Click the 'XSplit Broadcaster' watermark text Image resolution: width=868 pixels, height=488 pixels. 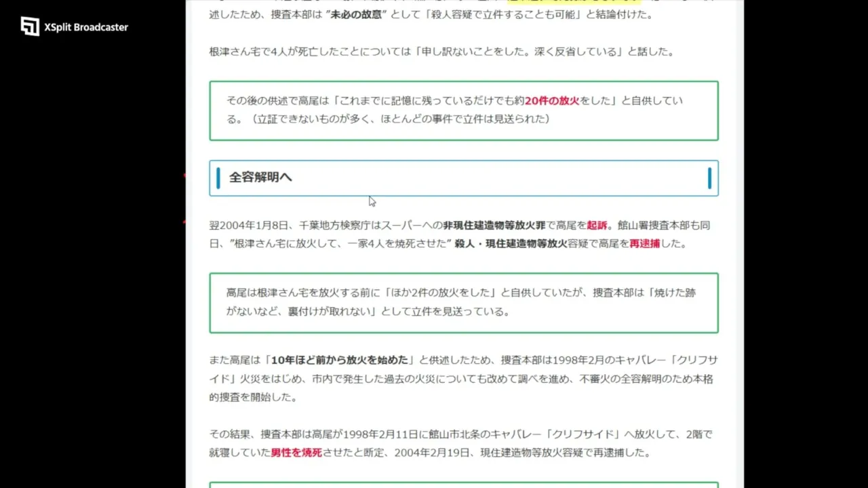click(x=86, y=27)
